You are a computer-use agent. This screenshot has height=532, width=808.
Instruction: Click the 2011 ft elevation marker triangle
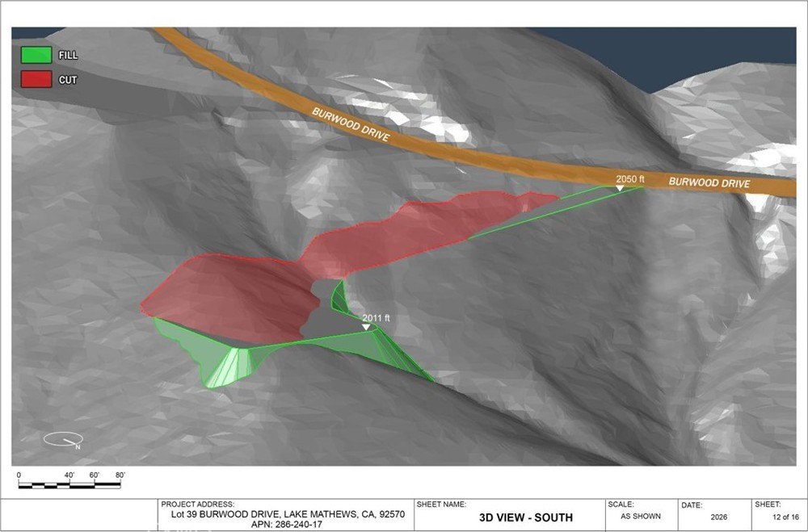click(x=366, y=327)
